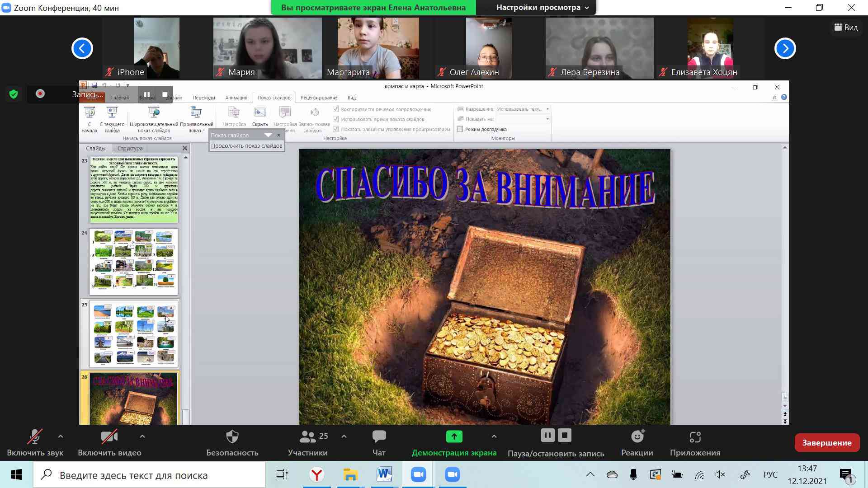Open the Участники participants panel
This screenshot has height=488, width=868.
click(308, 437)
